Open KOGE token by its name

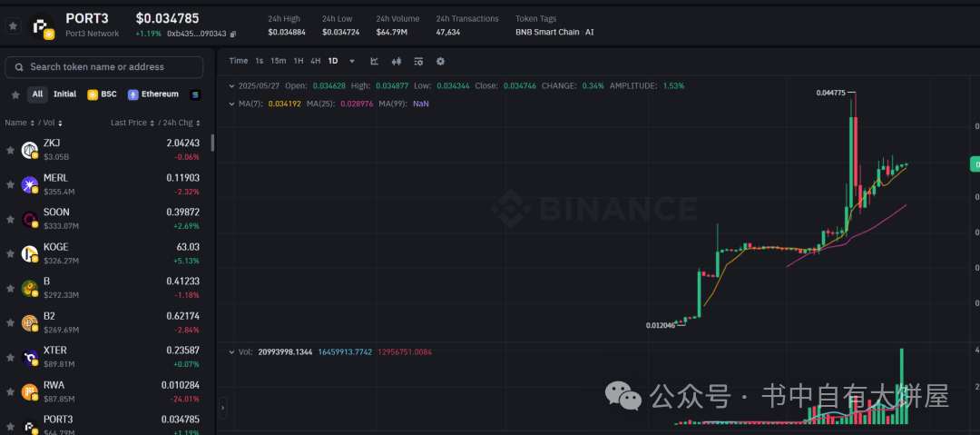pos(56,247)
